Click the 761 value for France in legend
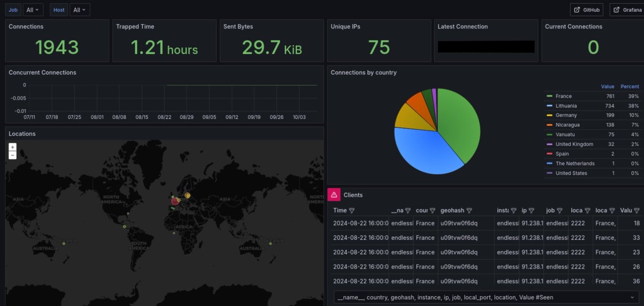 tap(610, 96)
